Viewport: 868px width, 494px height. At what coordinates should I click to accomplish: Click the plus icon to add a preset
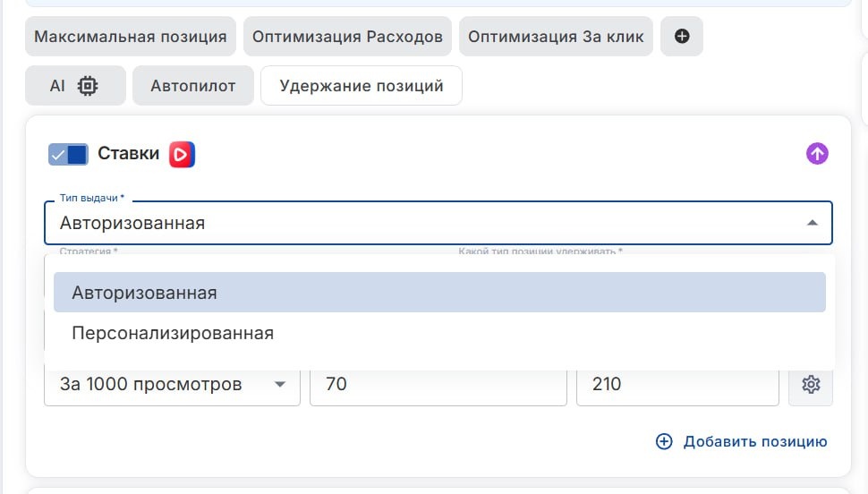click(682, 37)
